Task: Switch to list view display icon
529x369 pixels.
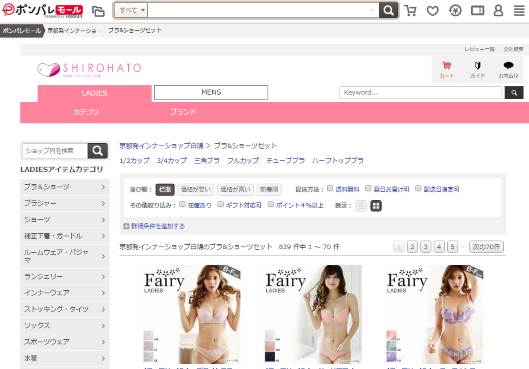Action: pos(361,205)
